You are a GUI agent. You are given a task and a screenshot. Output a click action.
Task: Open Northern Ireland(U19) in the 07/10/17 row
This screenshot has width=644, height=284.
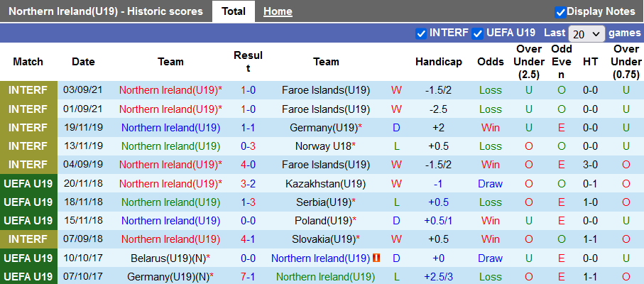324,276
